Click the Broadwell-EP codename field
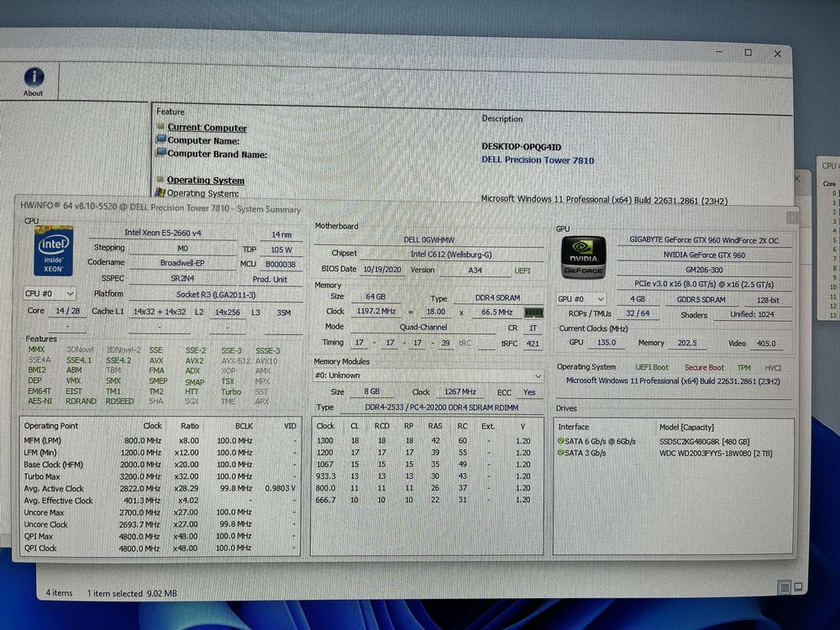This screenshot has height=630, width=840. click(x=182, y=263)
